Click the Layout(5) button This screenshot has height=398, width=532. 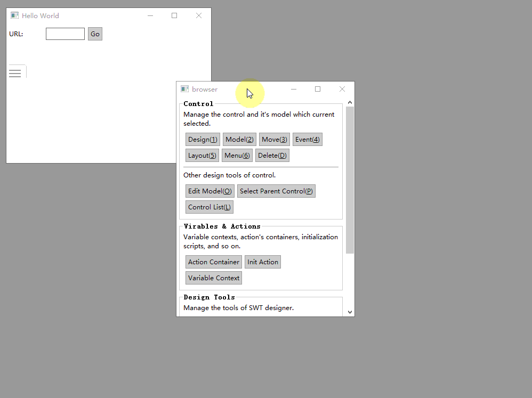(x=202, y=156)
